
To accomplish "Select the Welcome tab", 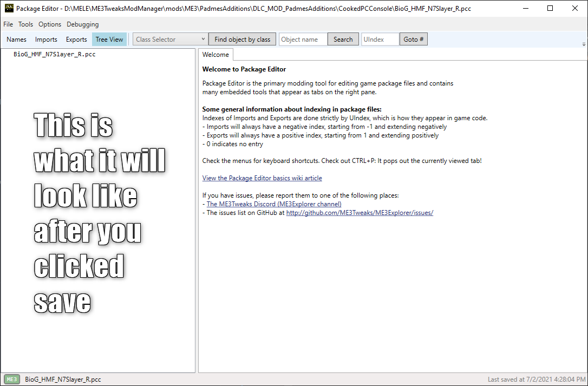I will (215, 54).
